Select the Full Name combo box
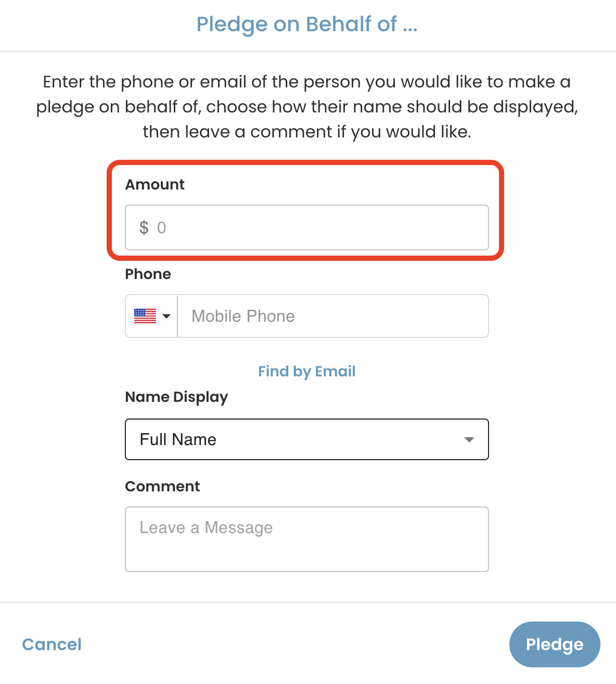This screenshot has height=684, width=616. pyautogui.click(x=307, y=439)
